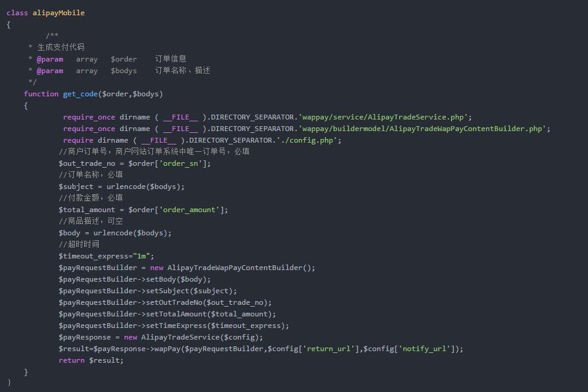This screenshot has height=392, width=588.
Task: Click the first @param tag for $order
Action: click(x=49, y=59)
